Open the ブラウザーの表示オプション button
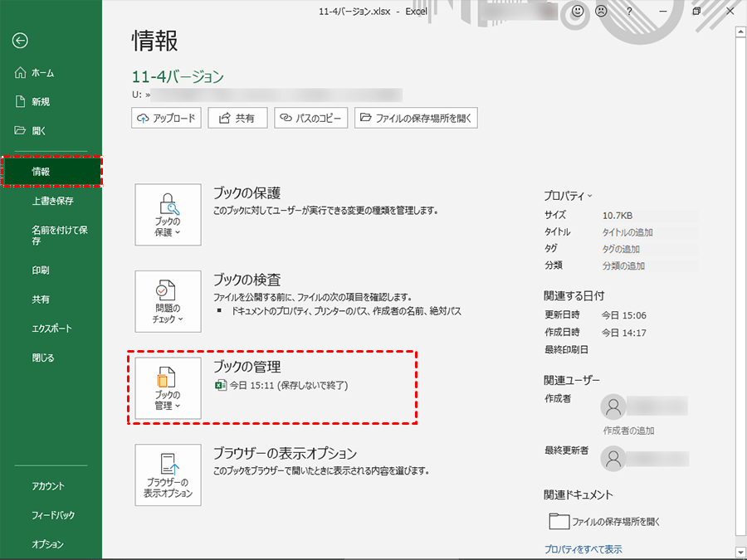 [x=168, y=475]
